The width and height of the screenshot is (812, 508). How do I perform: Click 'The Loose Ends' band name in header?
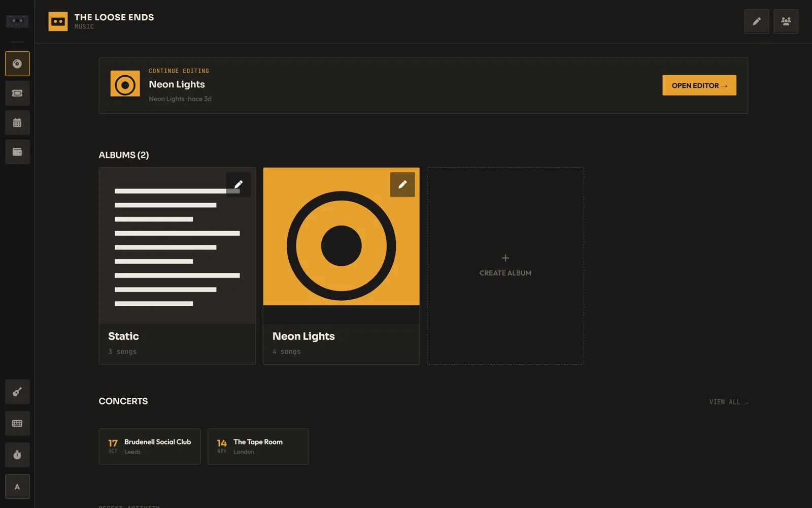coord(114,17)
